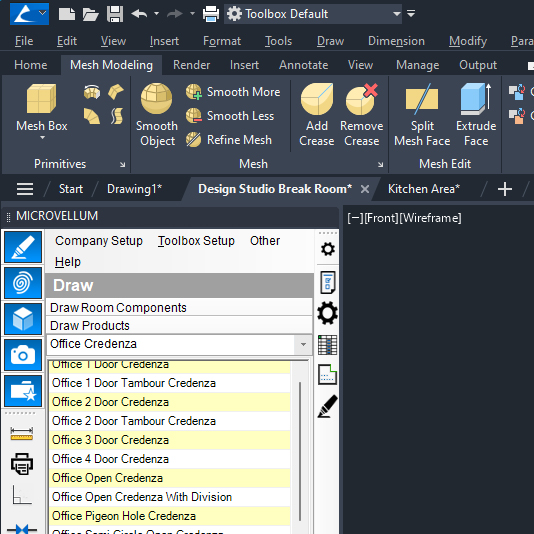Open the undo history dropdown arrow
Image resolution: width=534 pixels, height=534 pixels.
coord(156,14)
